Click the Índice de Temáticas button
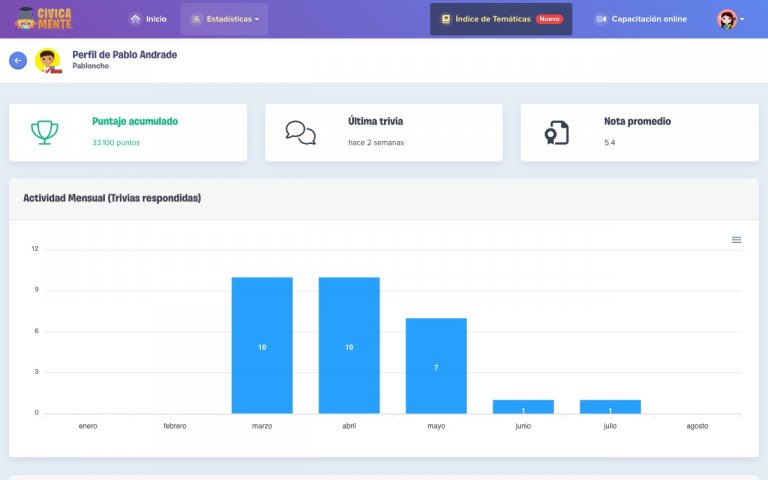The width and height of the screenshot is (768, 480). click(501, 19)
